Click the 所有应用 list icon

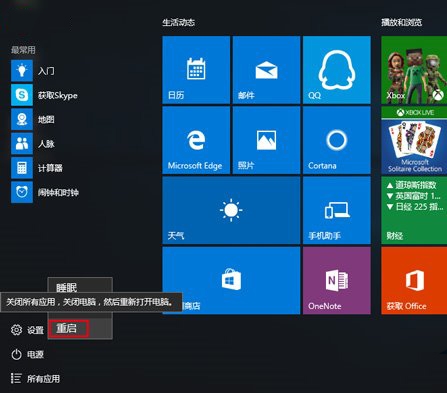pos(16,378)
